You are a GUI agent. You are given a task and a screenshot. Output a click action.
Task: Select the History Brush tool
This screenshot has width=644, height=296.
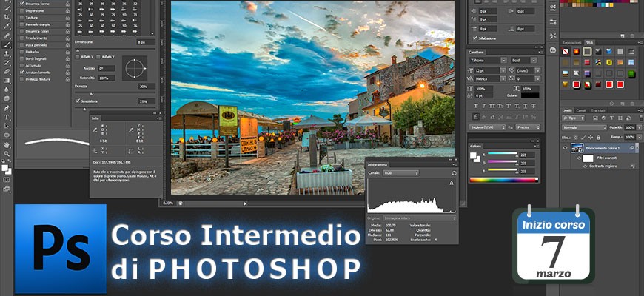7,63
